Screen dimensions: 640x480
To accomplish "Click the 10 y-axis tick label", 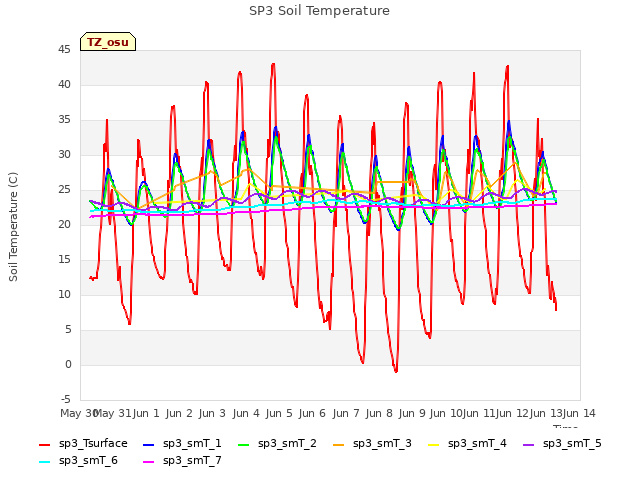I will click(x=64, y=295).
